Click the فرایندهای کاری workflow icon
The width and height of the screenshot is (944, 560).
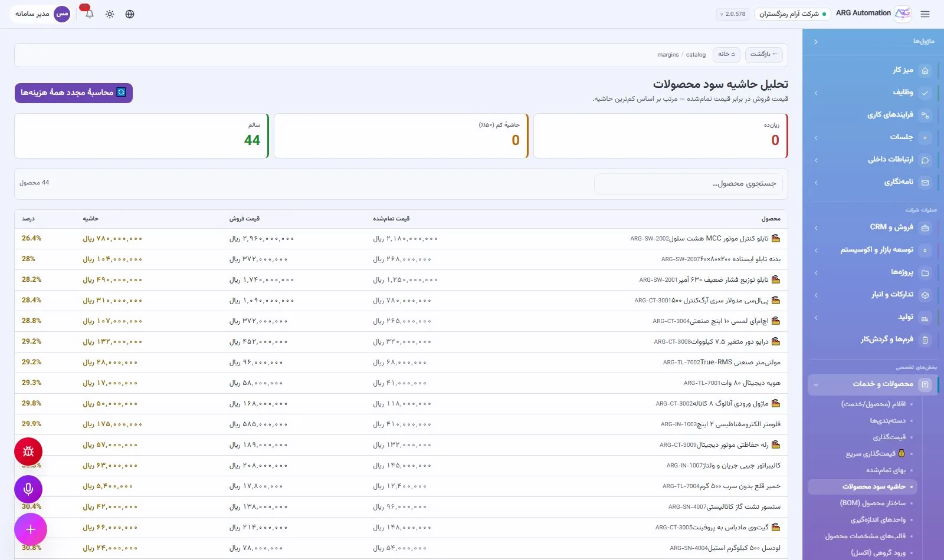tap(925, 116)
